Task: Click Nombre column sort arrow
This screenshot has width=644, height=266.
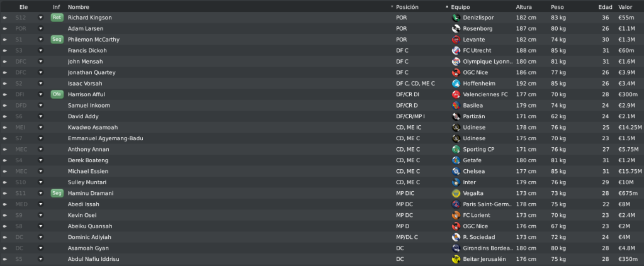Action: pos(392,7)
